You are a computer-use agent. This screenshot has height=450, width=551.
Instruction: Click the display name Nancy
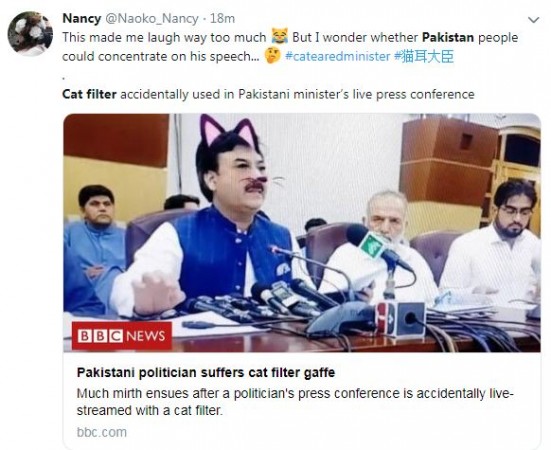82,18
